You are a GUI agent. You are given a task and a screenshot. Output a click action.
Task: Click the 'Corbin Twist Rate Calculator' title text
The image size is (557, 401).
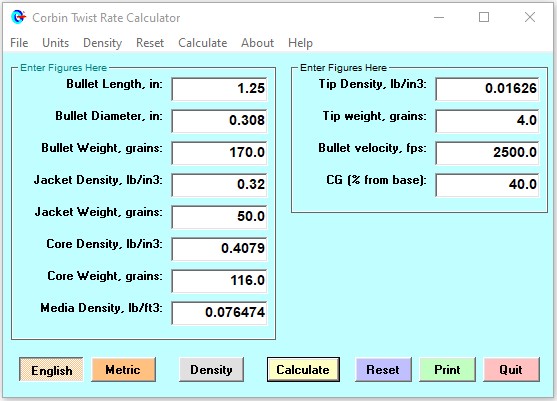pos(106,18)
